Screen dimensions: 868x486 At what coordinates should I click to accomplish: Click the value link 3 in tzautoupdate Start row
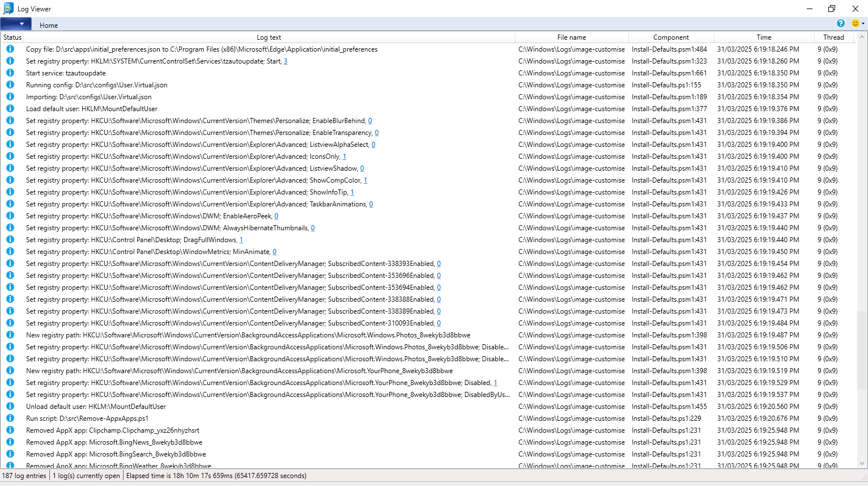pyautogui.click(x=286, y=61)
